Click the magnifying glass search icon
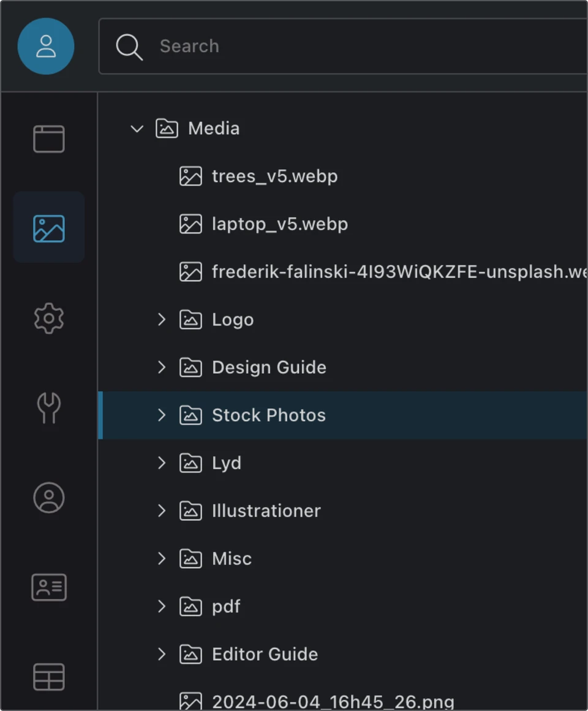588x711 pixels. coord(129,47)
